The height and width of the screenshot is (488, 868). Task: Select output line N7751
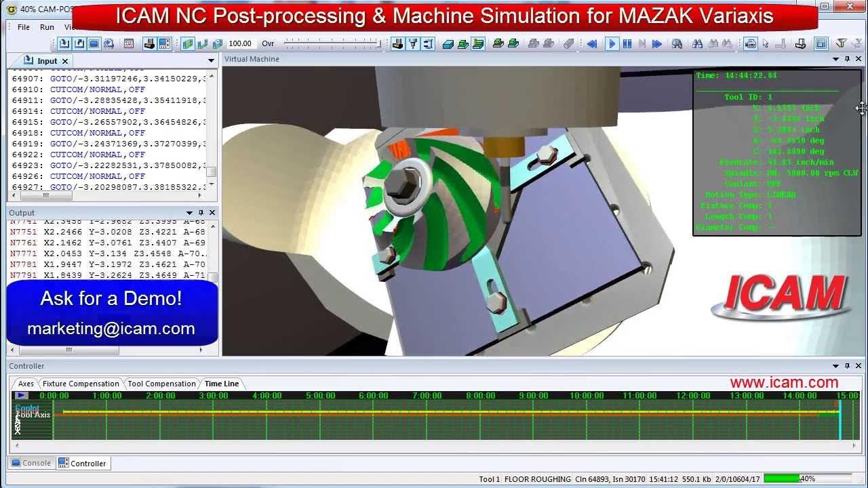[x=108, y=231]
